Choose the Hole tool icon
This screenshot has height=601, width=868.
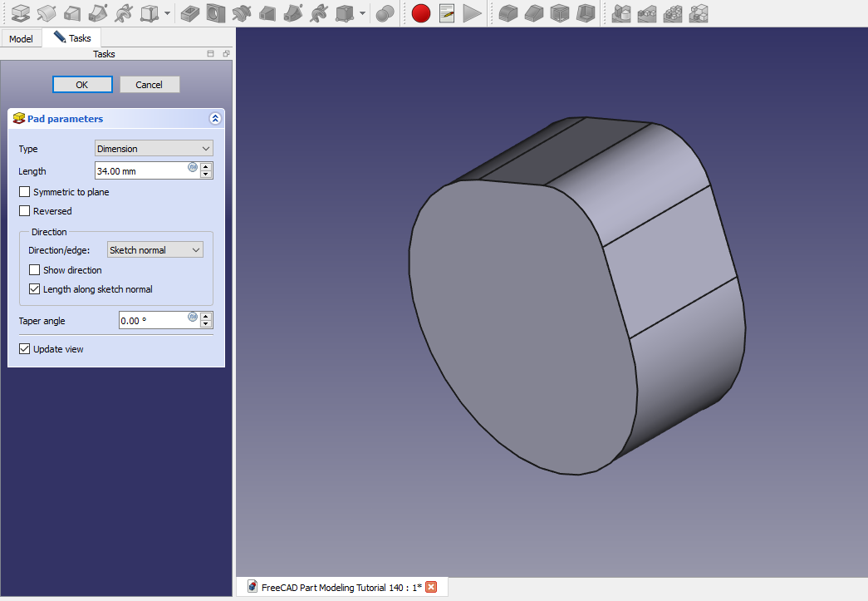215,13
